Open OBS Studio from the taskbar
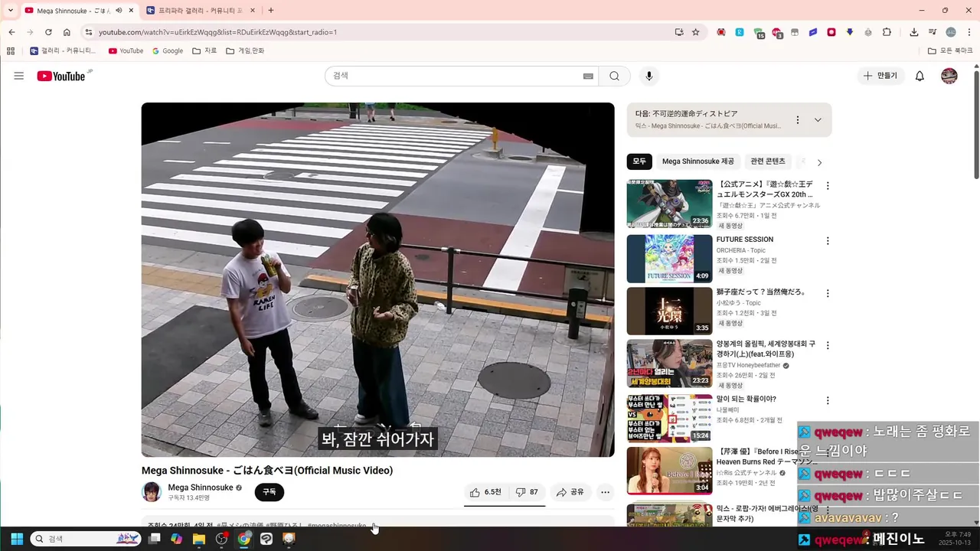 click(221, 539)
